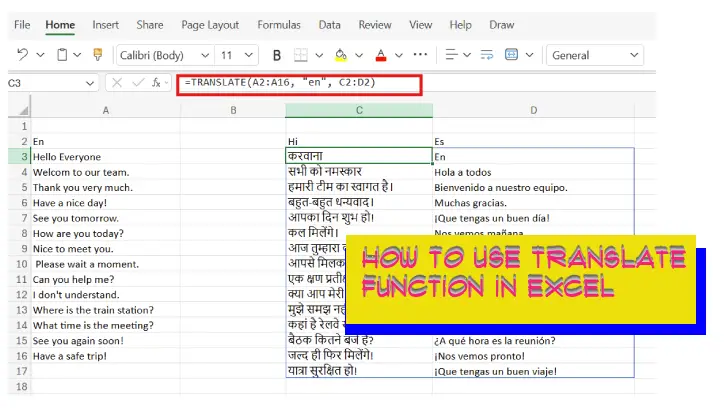The width and height of the screenshot is (725, 408).
Task: Click the Merge cells icon
Action: tap(511, 55)
